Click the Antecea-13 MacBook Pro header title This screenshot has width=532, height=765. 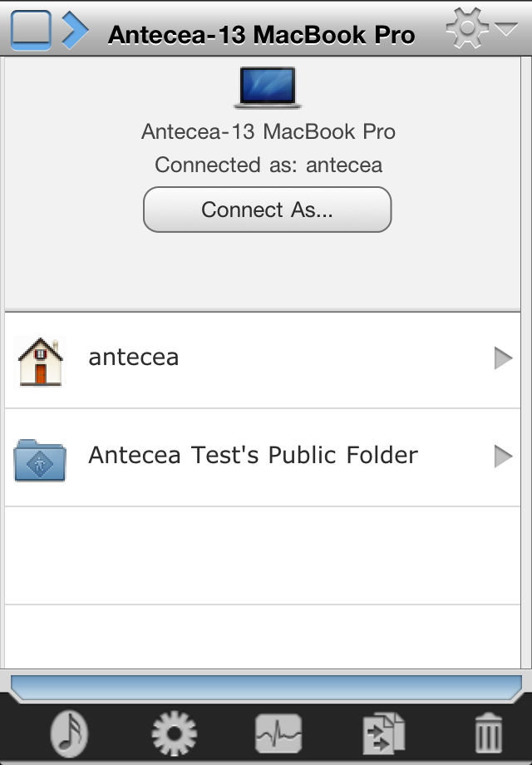point(262,35)
